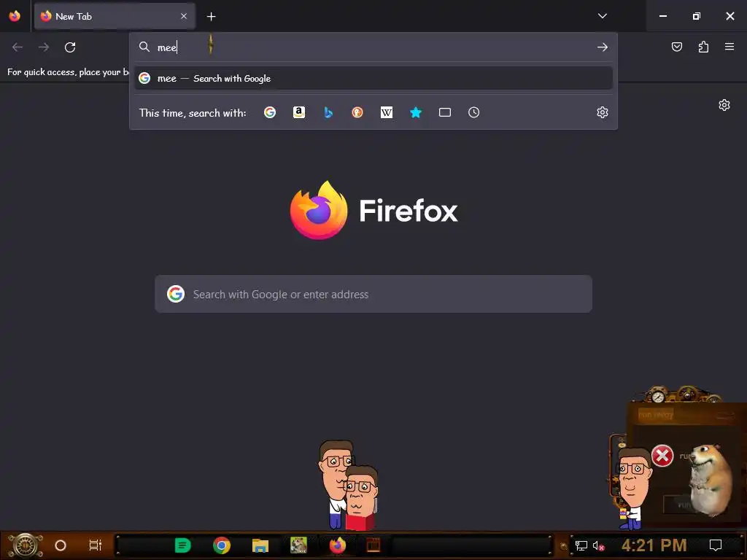Select the New Tab tab
Image resolution: width=747 pixels, height=560 pixels.
click(x=115, y=16)
